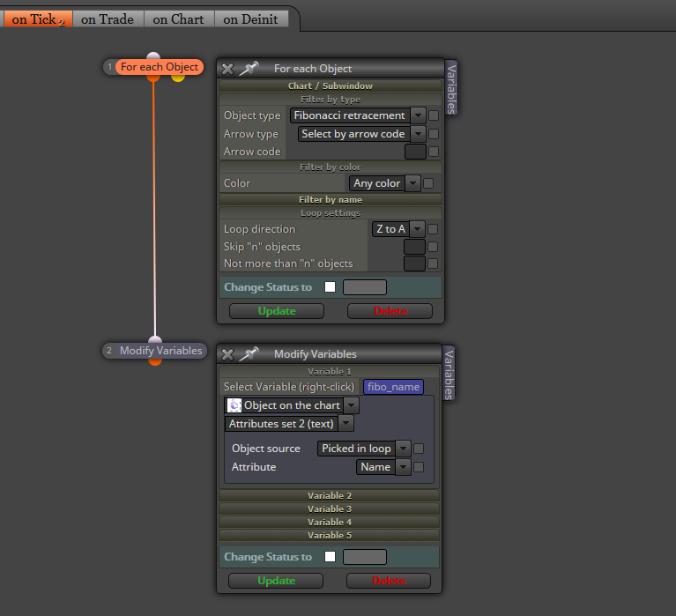Click input connector atop For each Object block

(153, 56)
